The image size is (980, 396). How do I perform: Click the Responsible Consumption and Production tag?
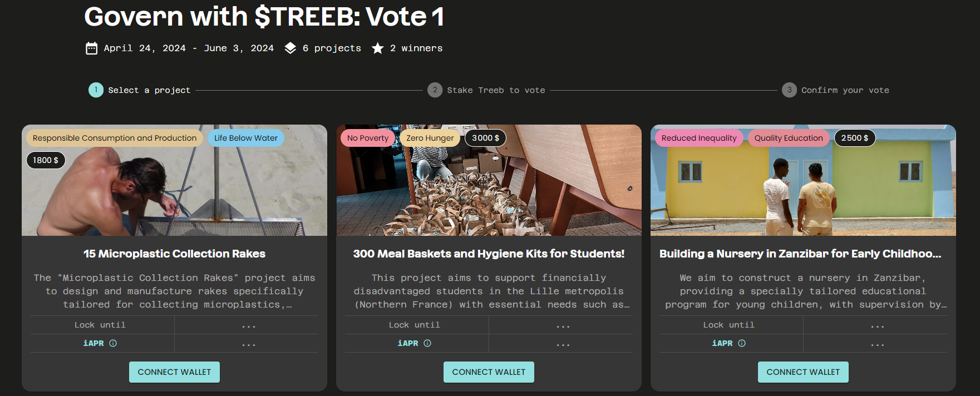pos(115,138)
